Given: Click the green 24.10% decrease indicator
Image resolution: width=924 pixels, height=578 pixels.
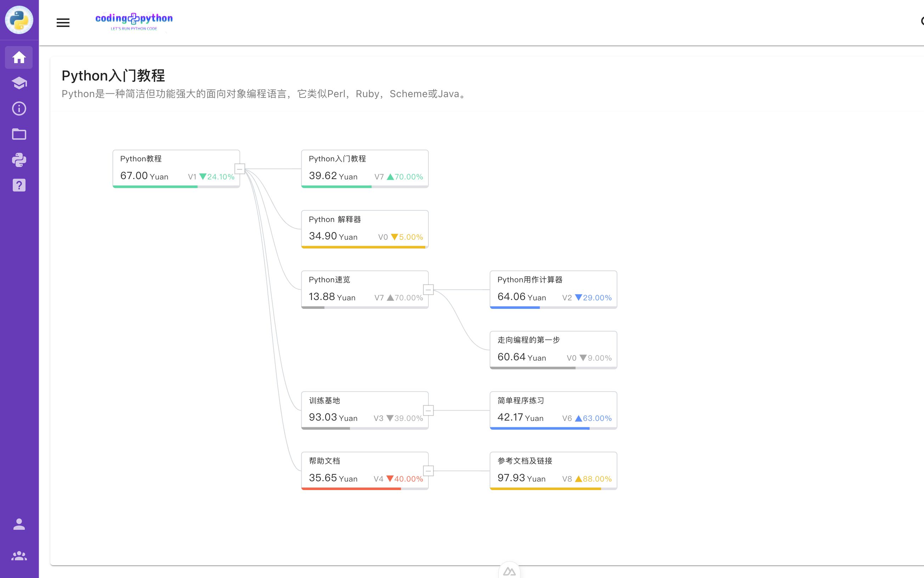Looking at the screenshot, I should (217, 177).
